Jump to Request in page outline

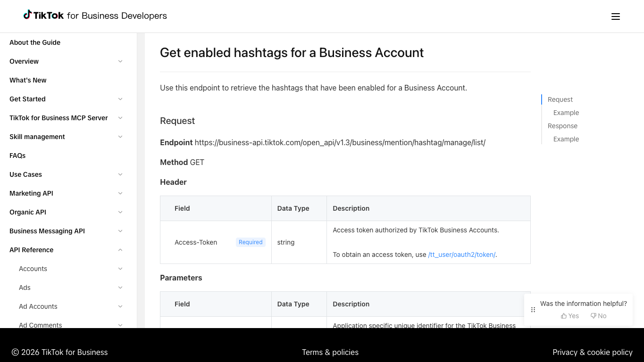coord(560,99)
